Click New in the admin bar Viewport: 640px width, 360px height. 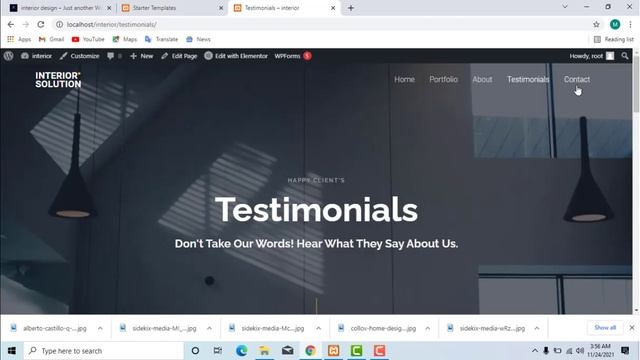click(x=141, y=56)
